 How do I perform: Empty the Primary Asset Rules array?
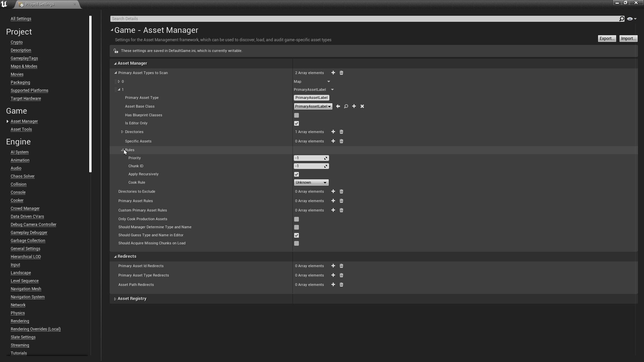coord(341,201)
